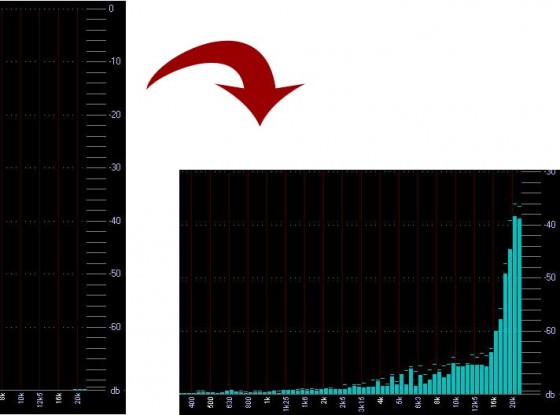This screenshot has height=415, width=560.
Task: Click the 1k25 frequency label
Action: point(286,404)
